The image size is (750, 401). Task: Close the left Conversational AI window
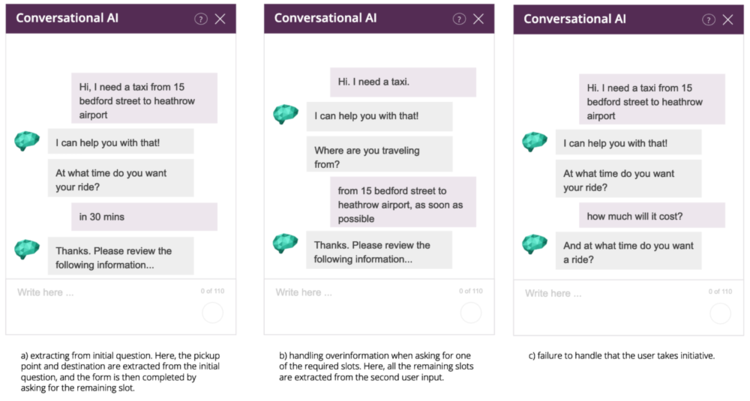tap(220, 19)
